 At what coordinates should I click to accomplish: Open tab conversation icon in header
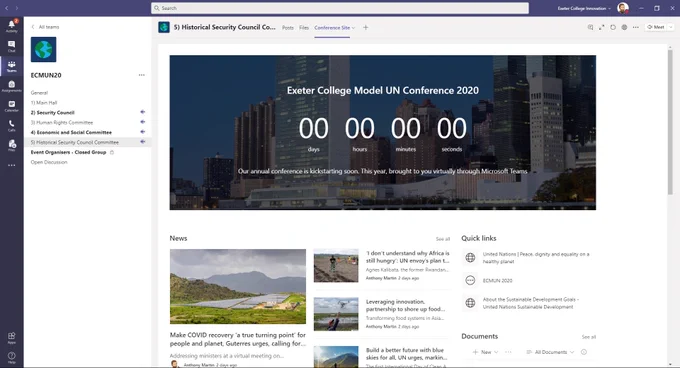pyautogui.click(x=590, y=27)
